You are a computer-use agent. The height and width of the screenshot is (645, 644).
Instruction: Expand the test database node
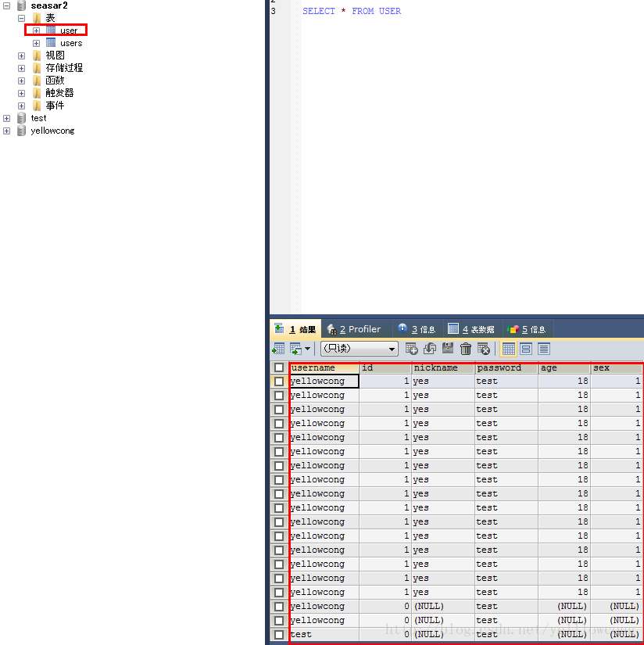point(6,118)
